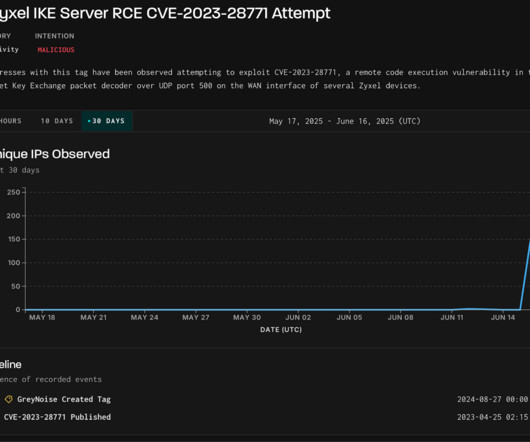Switch to the 10 DAYS tab
Viewport: 530px width, 442px height.
tap(57, 121)
